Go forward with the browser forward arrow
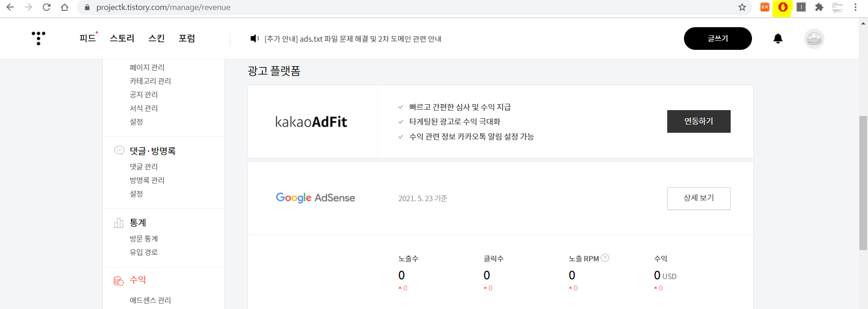 (28, 7)
